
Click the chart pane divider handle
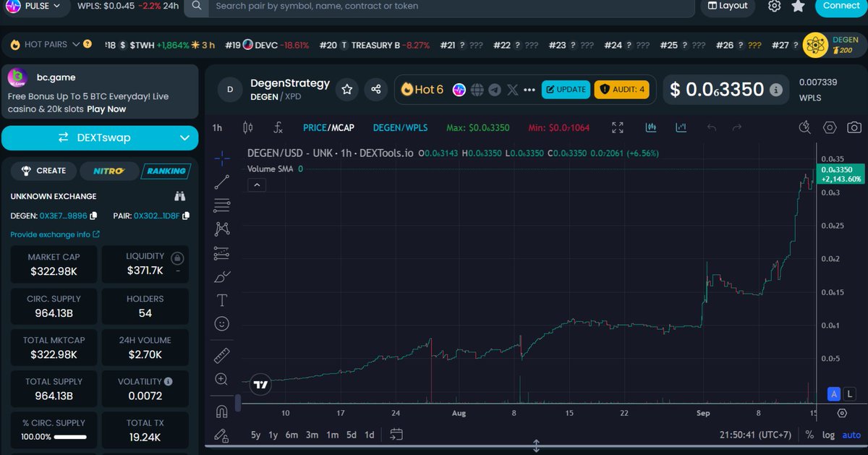pos(536,446)
